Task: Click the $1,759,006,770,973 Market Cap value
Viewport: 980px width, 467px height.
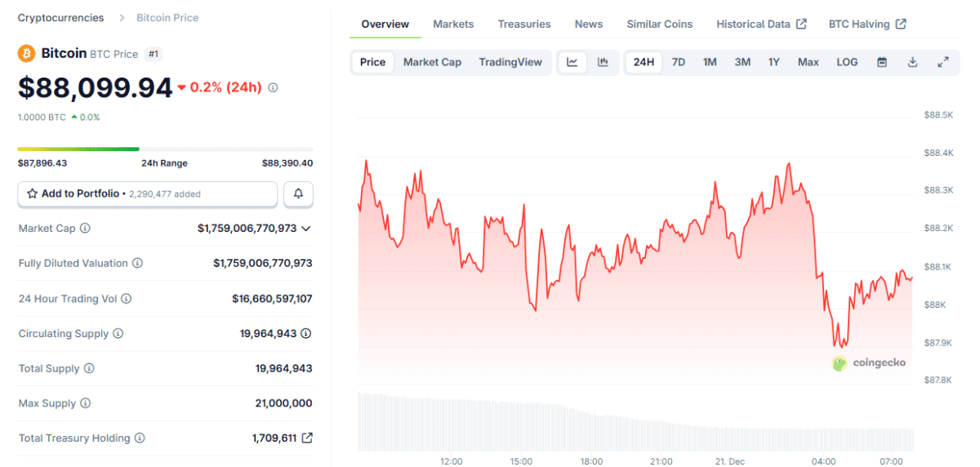Action: [x=247, y=229]
